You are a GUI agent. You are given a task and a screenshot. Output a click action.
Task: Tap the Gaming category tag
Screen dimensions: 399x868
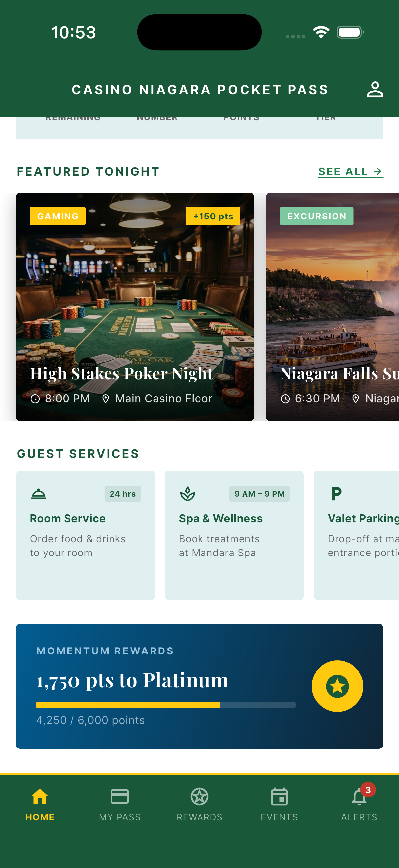58,216
